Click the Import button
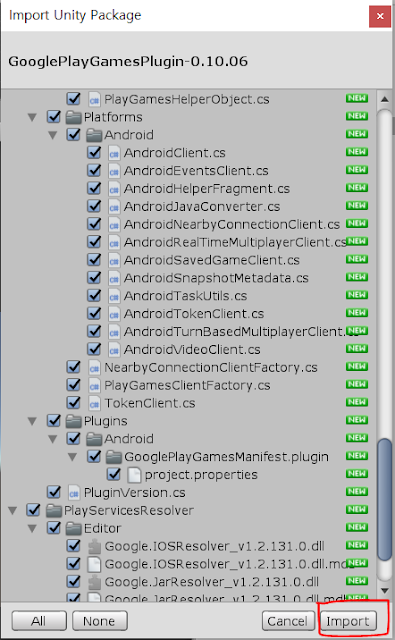The height and width of the screenshot is (640, 395). pos(348,621)
